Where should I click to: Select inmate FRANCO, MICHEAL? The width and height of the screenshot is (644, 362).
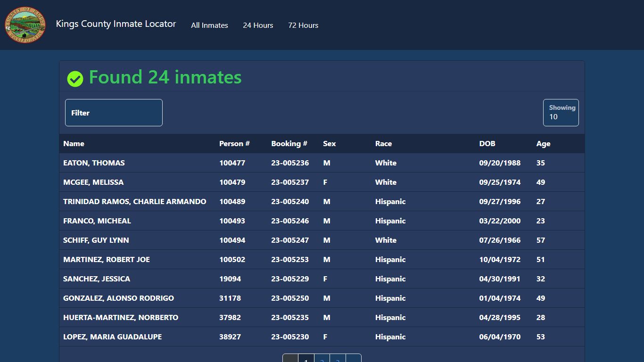pos(97,221)
